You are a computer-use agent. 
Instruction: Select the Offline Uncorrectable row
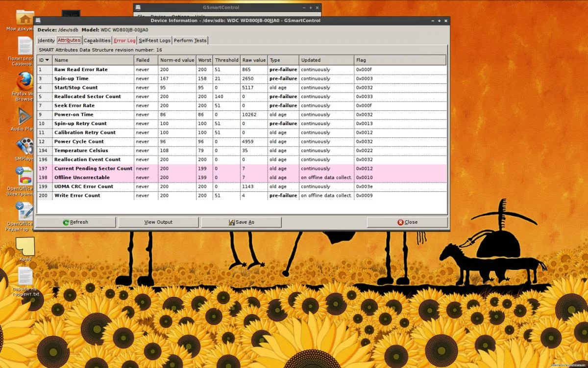[242, 178]
